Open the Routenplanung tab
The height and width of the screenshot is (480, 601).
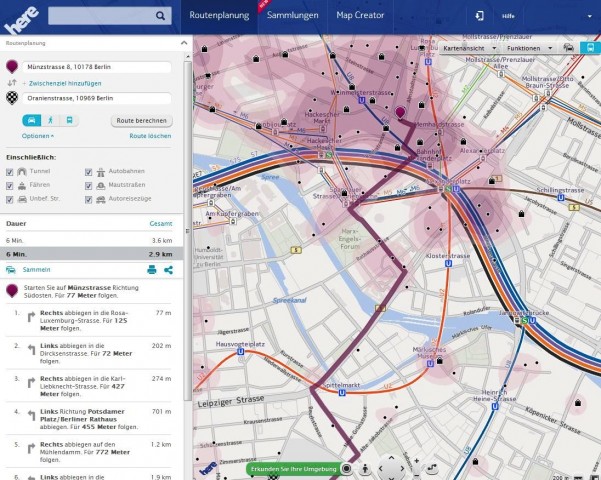(219, 15)
